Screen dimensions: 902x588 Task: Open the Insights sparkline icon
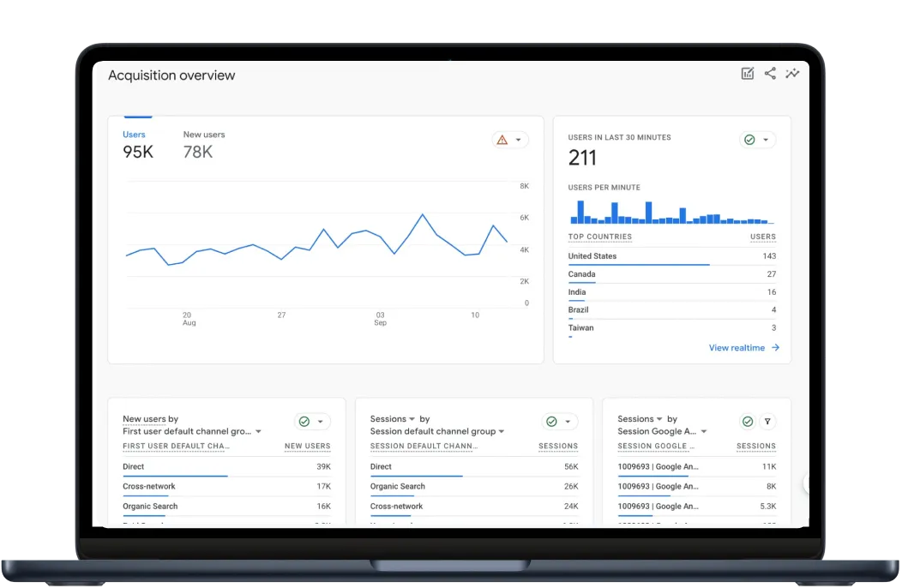(793, 73)
